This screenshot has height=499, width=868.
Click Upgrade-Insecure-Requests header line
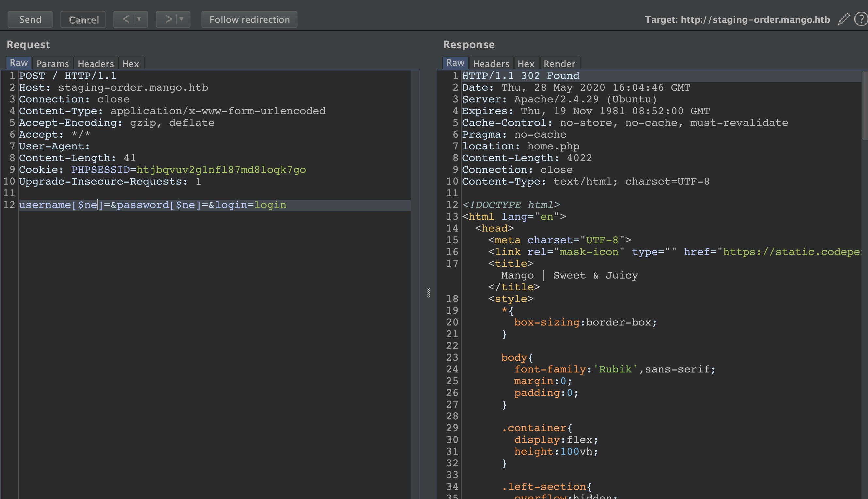click(110, 182)
